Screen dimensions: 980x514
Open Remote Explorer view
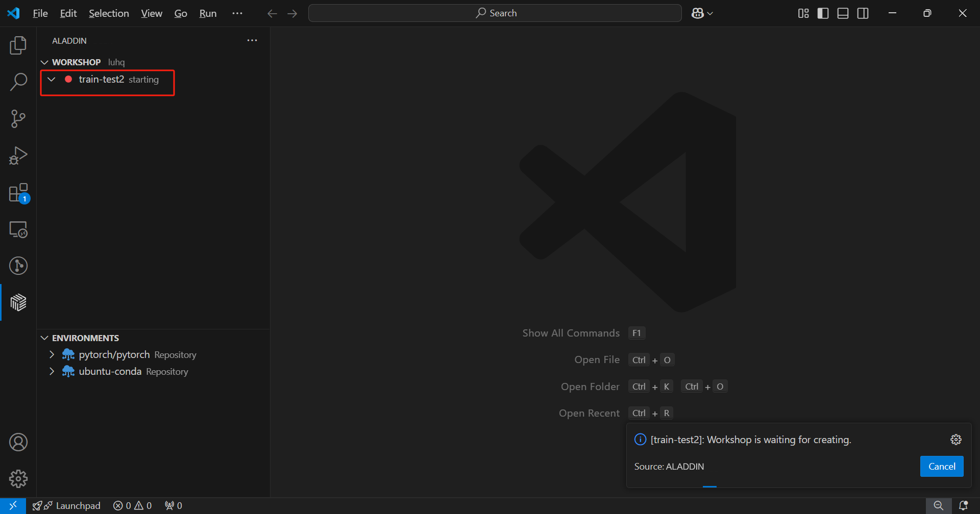point(18,229)
